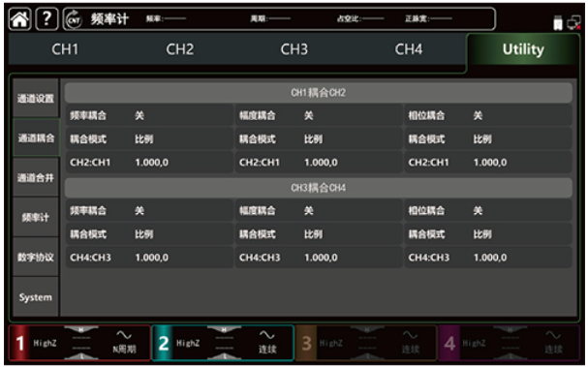Image resolution: width=588 pixels, height=367 pixels.
Task: Tap 连续 mode label on channel 2
Action: 267,350
